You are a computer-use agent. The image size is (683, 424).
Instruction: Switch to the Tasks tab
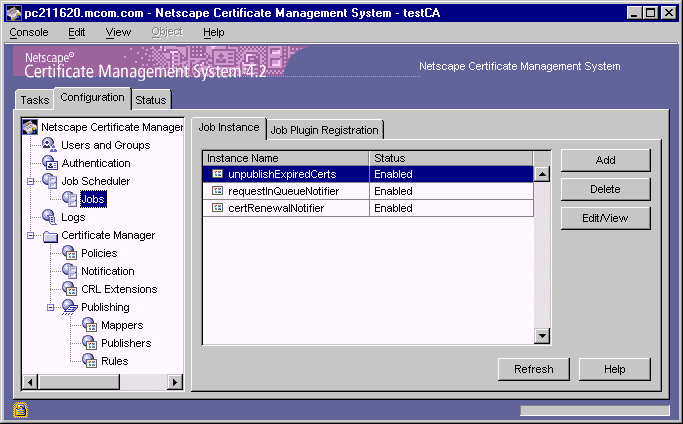(35, 100)
